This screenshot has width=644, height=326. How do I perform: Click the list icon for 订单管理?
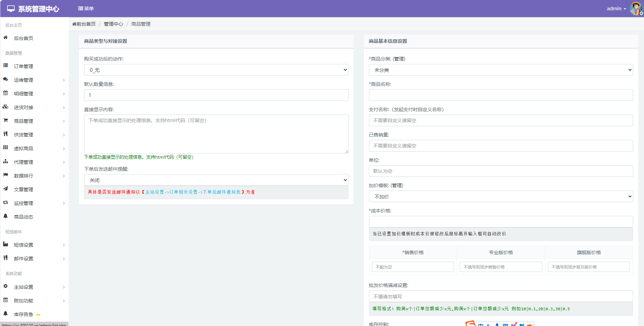(x=5, y=65)
